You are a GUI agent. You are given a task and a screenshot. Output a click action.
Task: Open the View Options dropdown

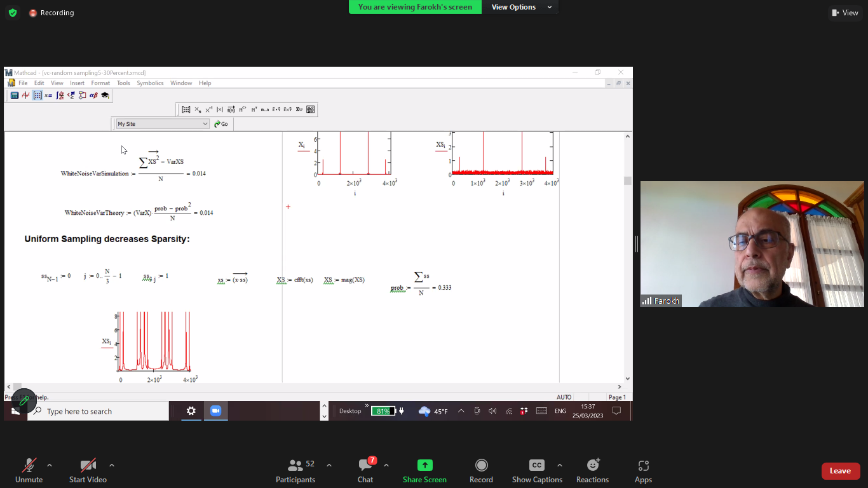click(x=521, y=7)
